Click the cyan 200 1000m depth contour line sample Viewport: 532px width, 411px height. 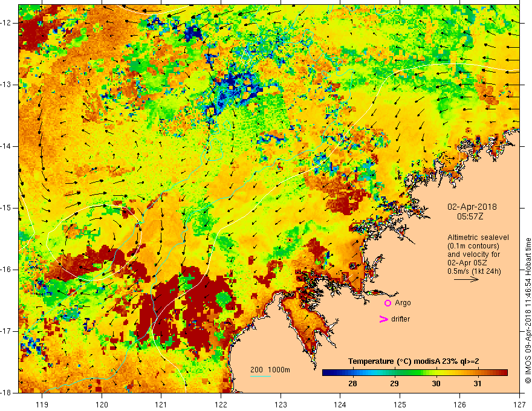261,376
